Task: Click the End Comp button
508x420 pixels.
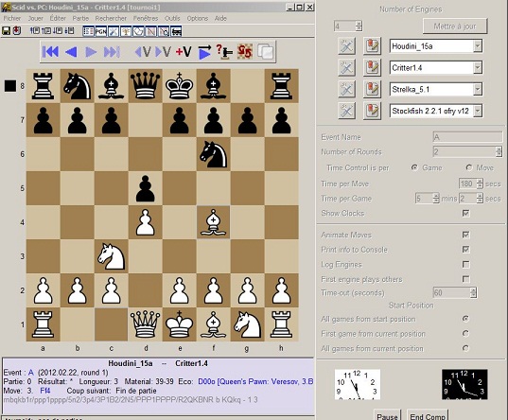Action: (428, 416)
